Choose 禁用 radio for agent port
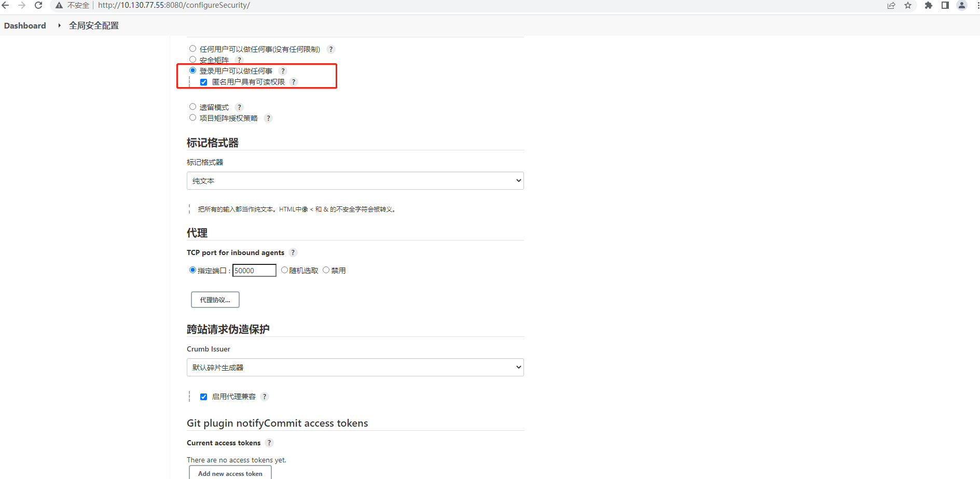This screenshot has width=980, height=479. click(326, 270)
